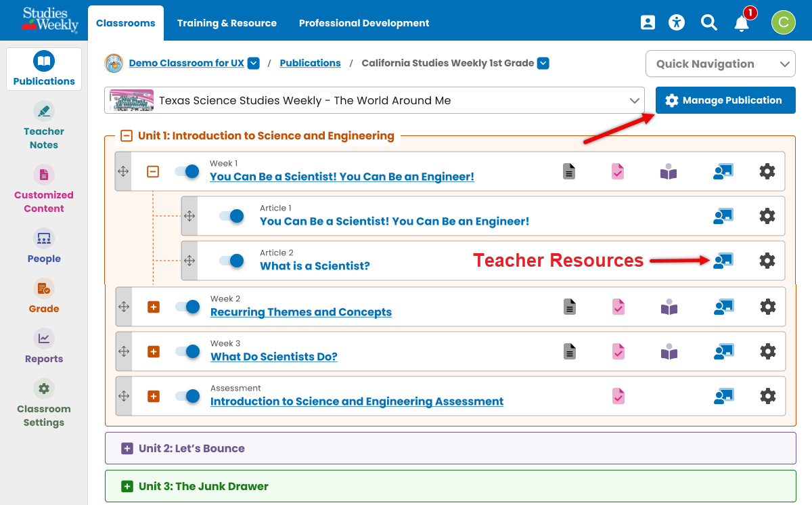Viewport: 812px width, 505px height.
Task: Toggle the Article 2 switch
Action: pos(231,261)
